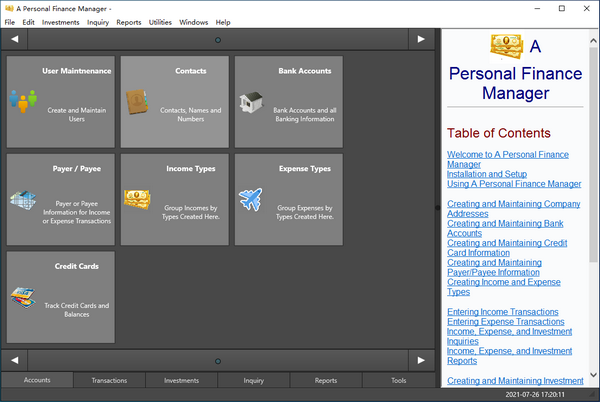This screenshot has width=600, height=402.
Task: Open the Payer / Payee tile title
Action: pyautogui.click(x=77, y=169)
